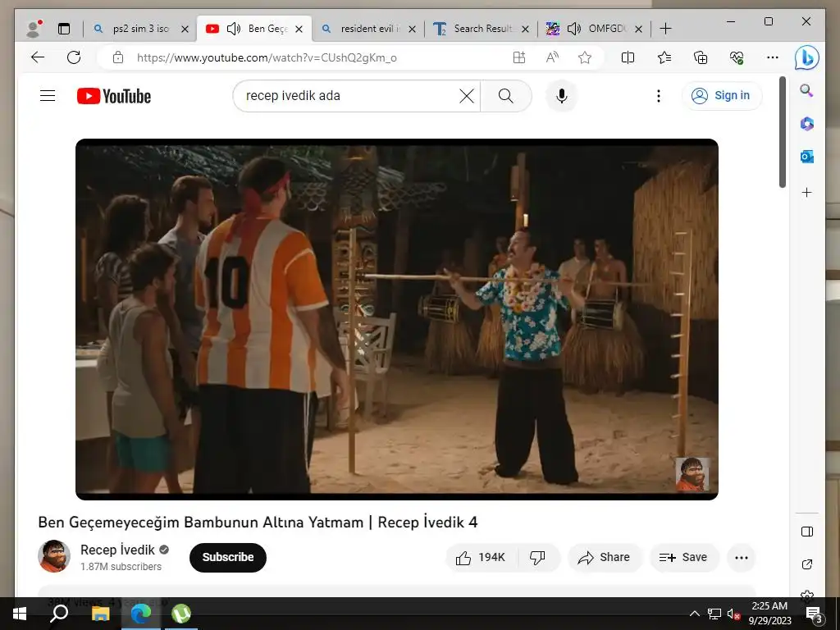Switch to the Search Result tab
This screenshot has width=840, height=630.
click(x=481, y=29)
